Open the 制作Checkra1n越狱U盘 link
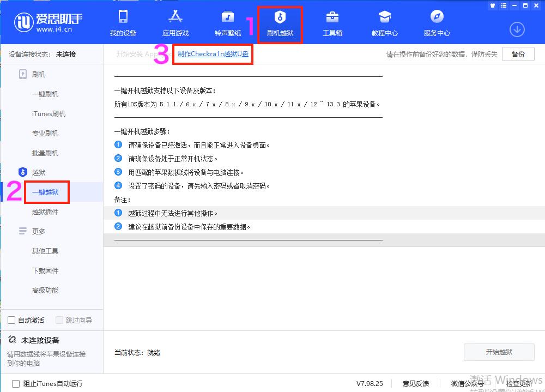This screenshot has width=545, height=392. 213,55
